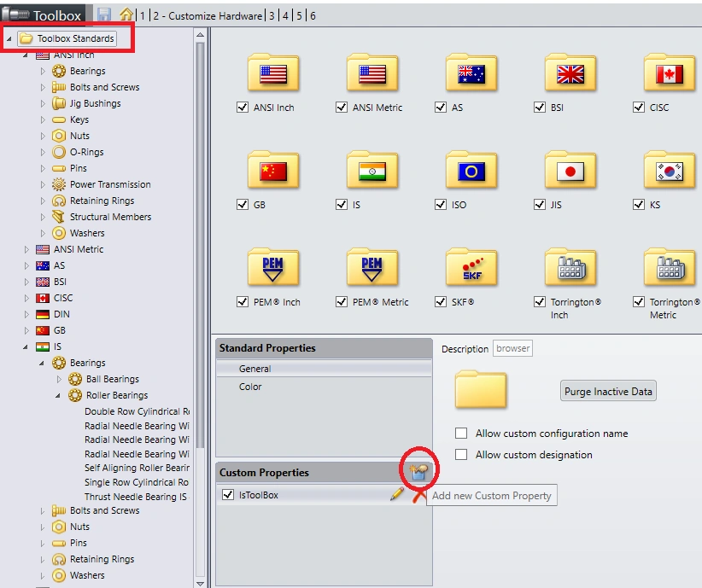Delete IsToolBox property red X icon
This screenshot has width=702, height=588.
tap(419, 495)
